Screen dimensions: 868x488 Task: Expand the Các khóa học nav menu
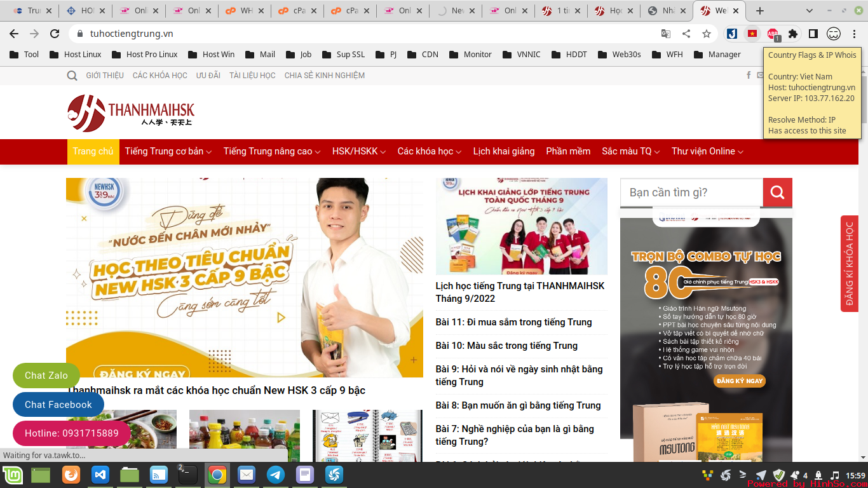pyautogui.click(x=430, y=151)
